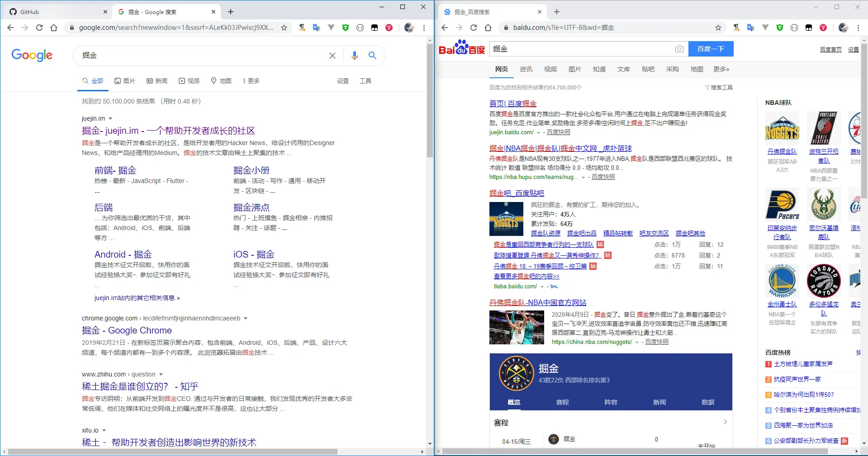Expand the chrome.google.com result dropdown arrow
This screenshot has height=456, width=868.
(246, 319)
